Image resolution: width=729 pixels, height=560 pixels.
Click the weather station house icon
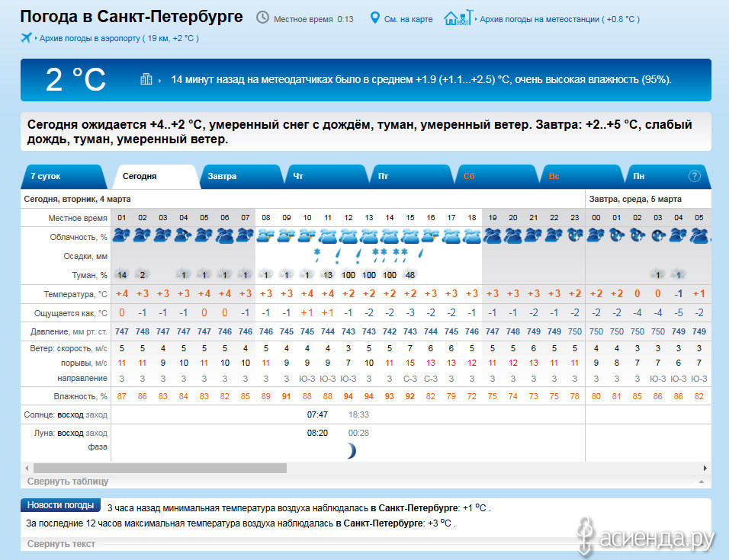click(458, 18)
